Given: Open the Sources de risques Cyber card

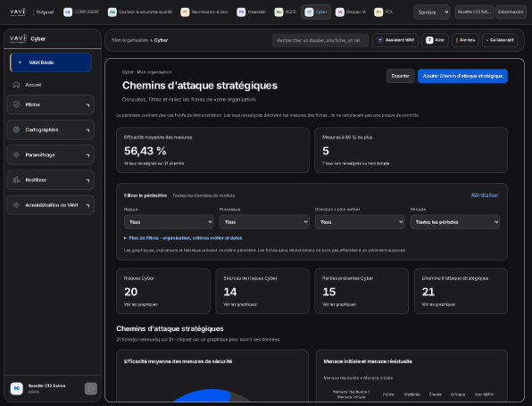Looking at the screenshot, I should tap(262, 291).
